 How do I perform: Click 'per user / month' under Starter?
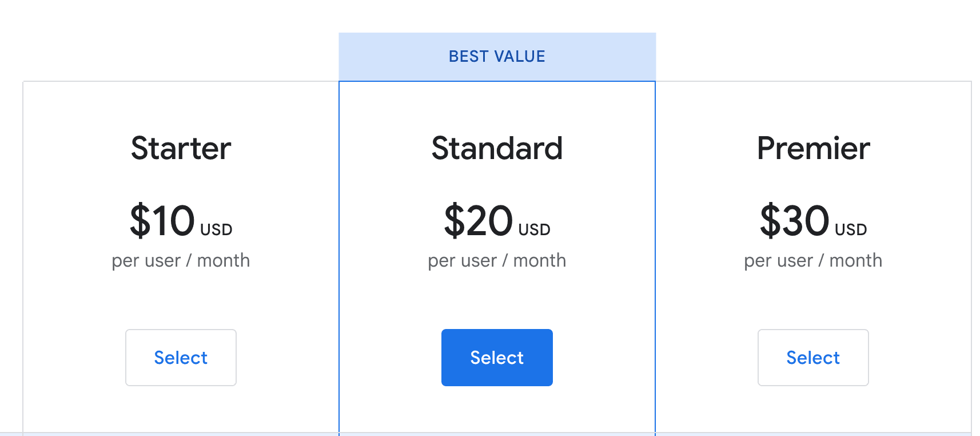coord(181,261)
